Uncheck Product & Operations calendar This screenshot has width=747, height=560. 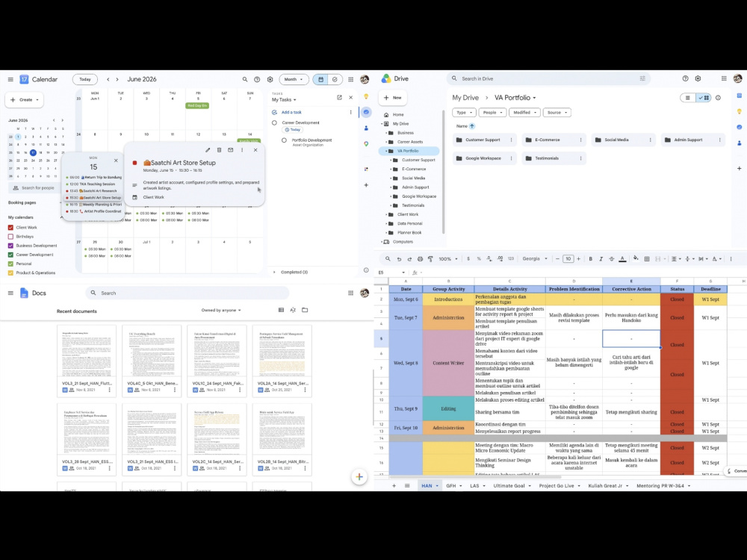[x=10, y=273]
